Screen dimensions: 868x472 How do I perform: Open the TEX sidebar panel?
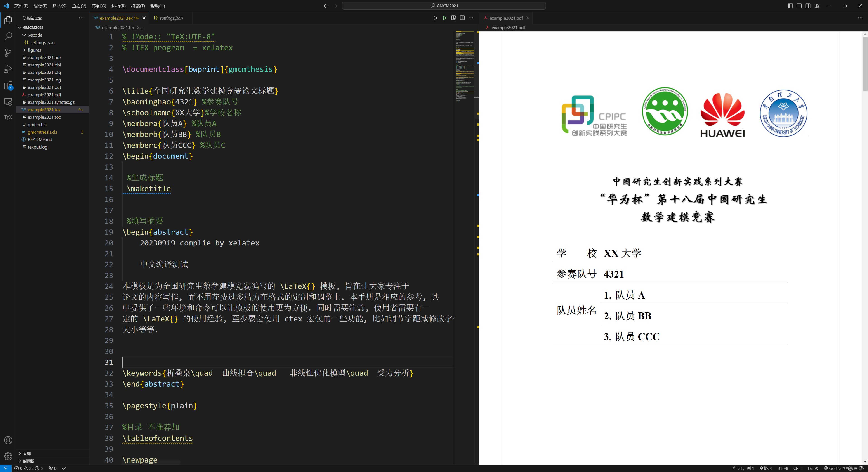8,117
